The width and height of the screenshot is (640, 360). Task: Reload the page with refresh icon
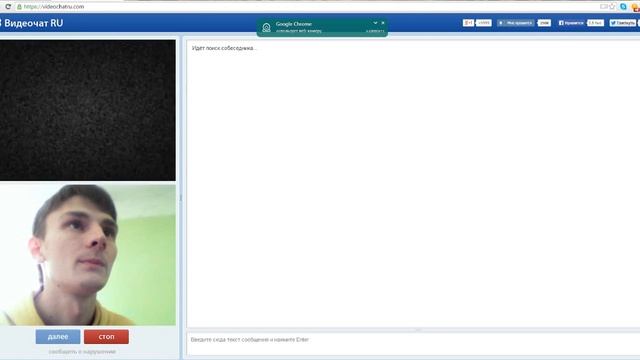(8, 7)
